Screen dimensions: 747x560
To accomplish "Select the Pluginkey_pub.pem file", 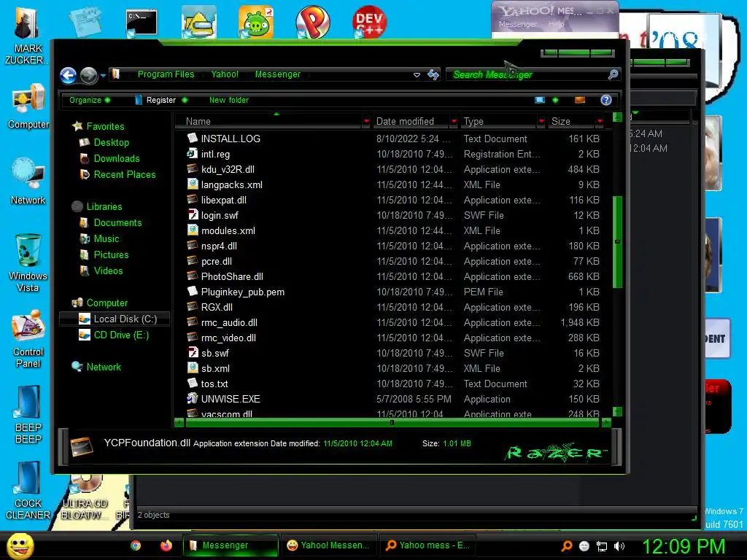I will (242, 292).
